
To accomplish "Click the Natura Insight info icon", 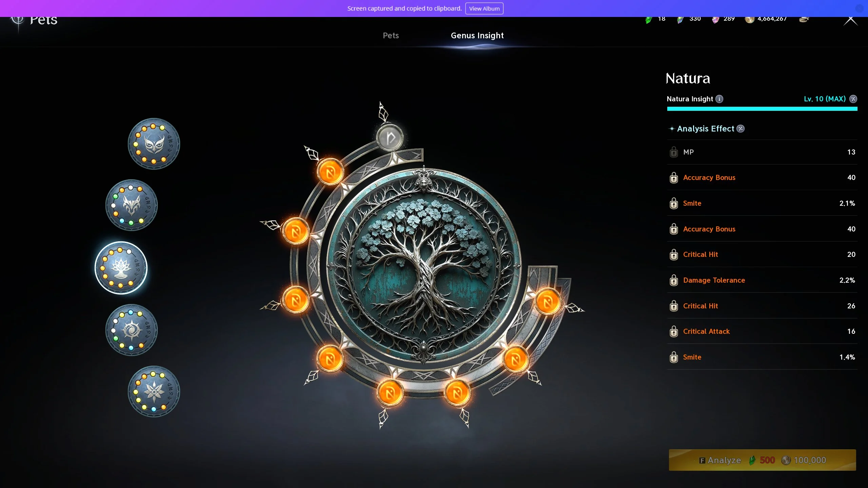I will (x=719, y=99).
